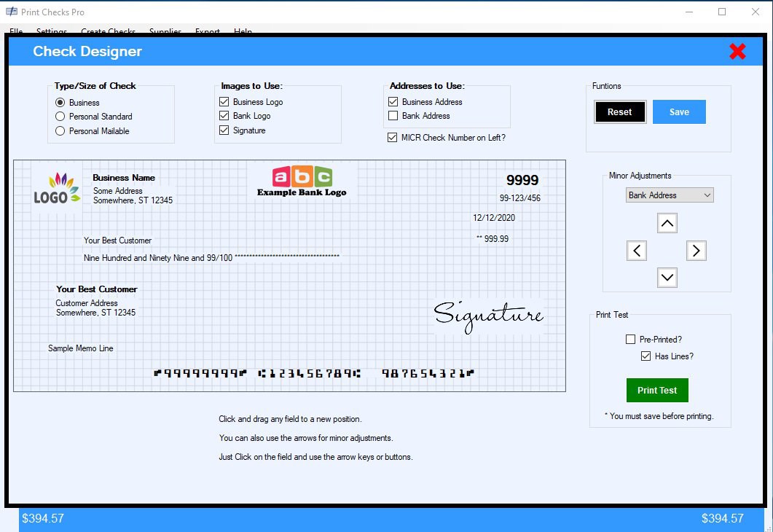The height and width of the screenshot is (532, 773).
Task: Open the Export menu
Action: pos(207,31)
